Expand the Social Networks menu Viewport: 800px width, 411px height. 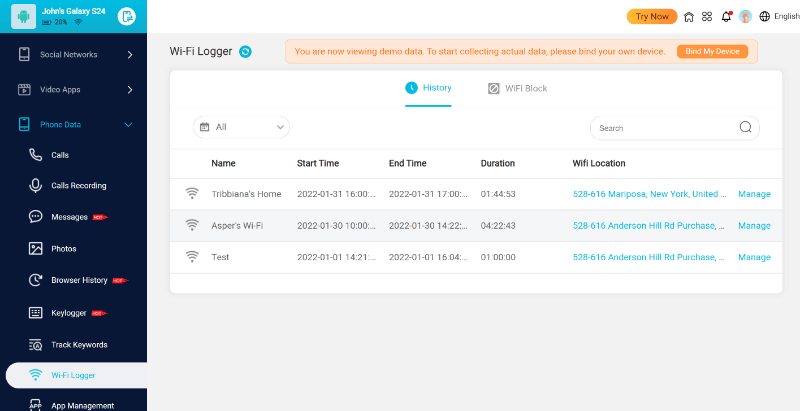pos(73,55)
